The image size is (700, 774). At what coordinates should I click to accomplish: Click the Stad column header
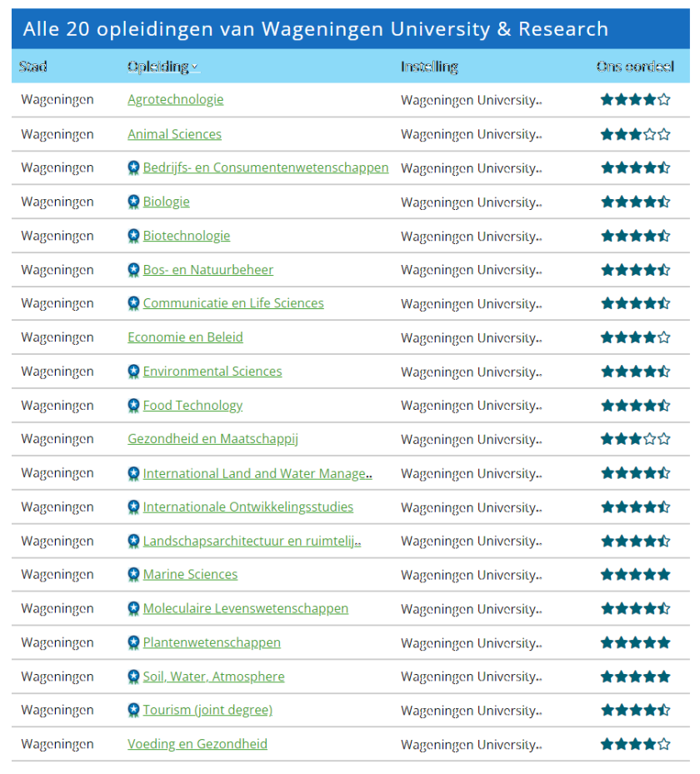click(33, 66)
